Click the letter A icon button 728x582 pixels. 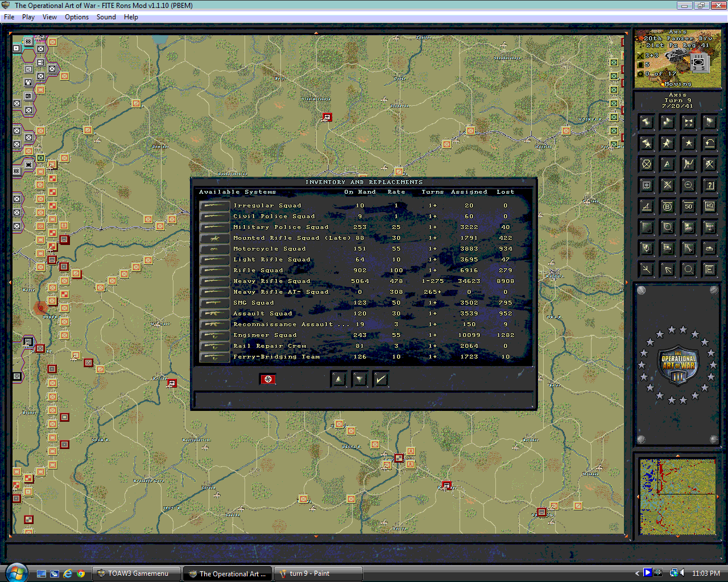668,164
